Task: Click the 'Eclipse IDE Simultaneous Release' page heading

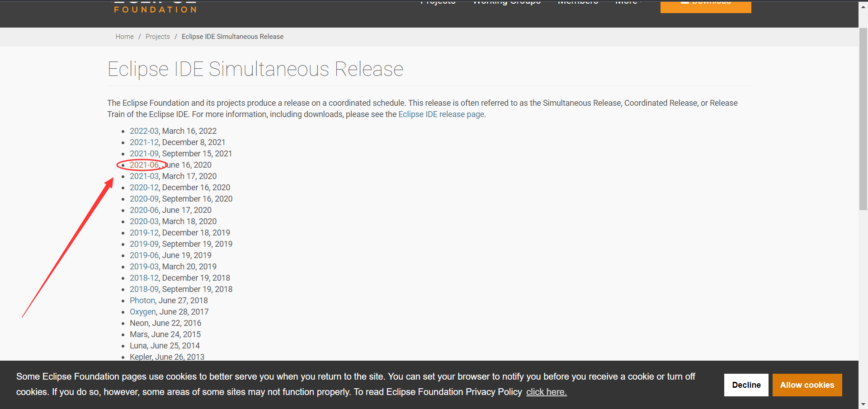Action: point(255,69)
